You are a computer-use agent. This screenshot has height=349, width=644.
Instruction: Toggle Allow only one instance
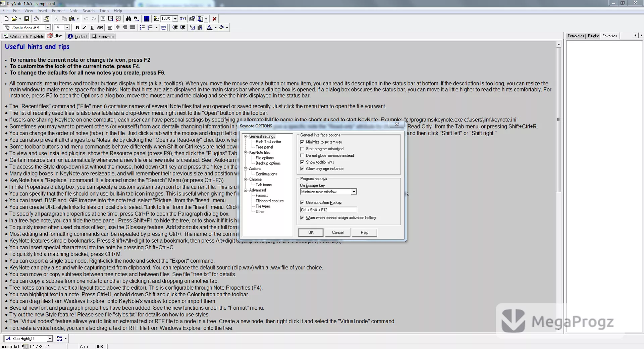302,169
